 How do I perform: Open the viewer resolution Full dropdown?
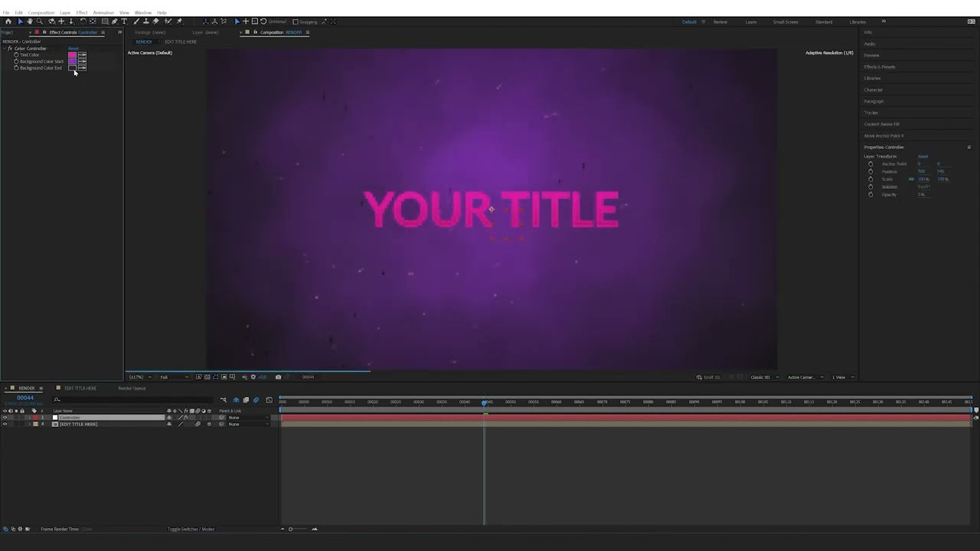pos(173,377)
